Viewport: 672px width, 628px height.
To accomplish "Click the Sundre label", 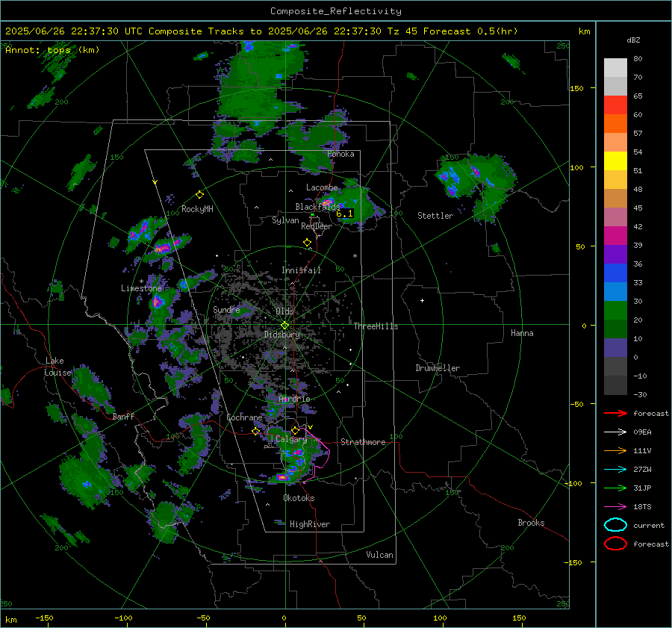I will coord(226,309).
